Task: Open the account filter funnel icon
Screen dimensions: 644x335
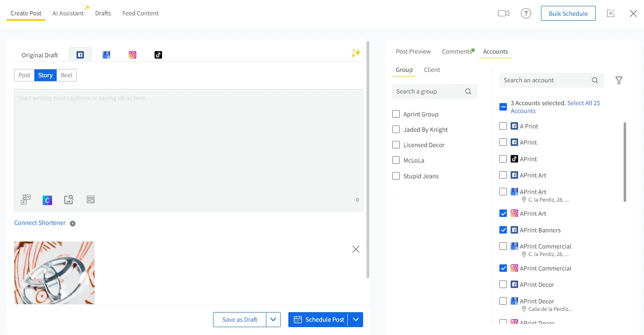Action: 619,80
